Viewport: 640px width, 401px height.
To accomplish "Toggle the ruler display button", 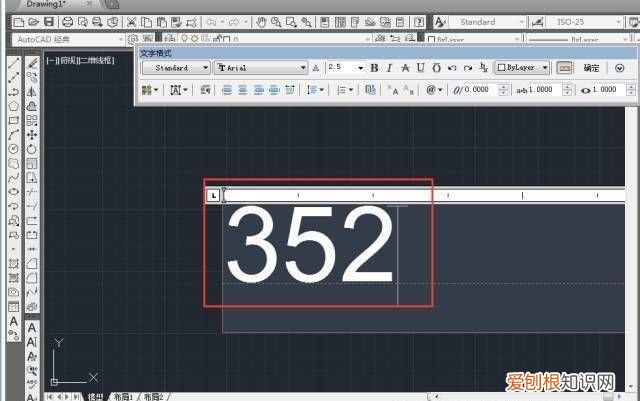I will pyautogui.click(x=565, y=68).
